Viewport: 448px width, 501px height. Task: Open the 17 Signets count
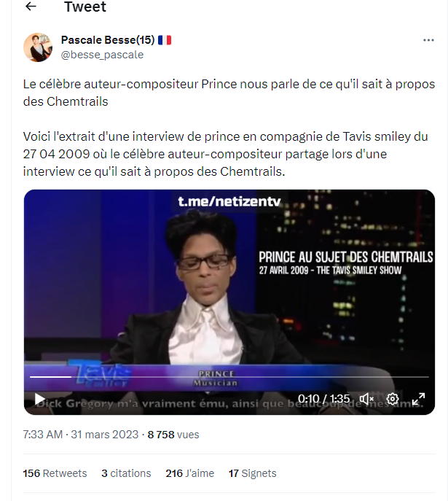(x=252, y=473)
